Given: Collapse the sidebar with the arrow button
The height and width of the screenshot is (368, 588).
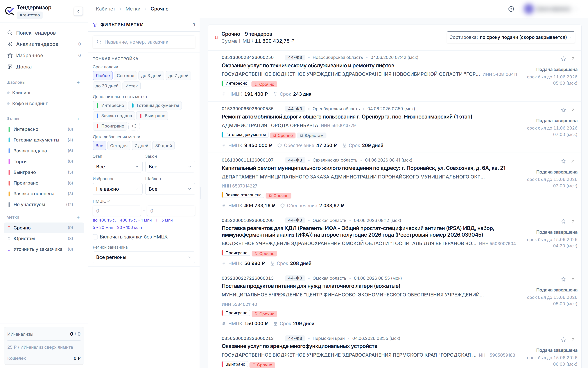Looking at the screenshot, I should pyautogui.click(x=78, y=11).
